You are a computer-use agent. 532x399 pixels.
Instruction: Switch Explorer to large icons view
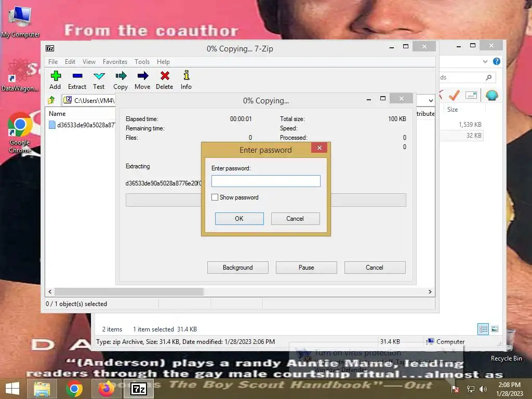[x=495, y=329]
